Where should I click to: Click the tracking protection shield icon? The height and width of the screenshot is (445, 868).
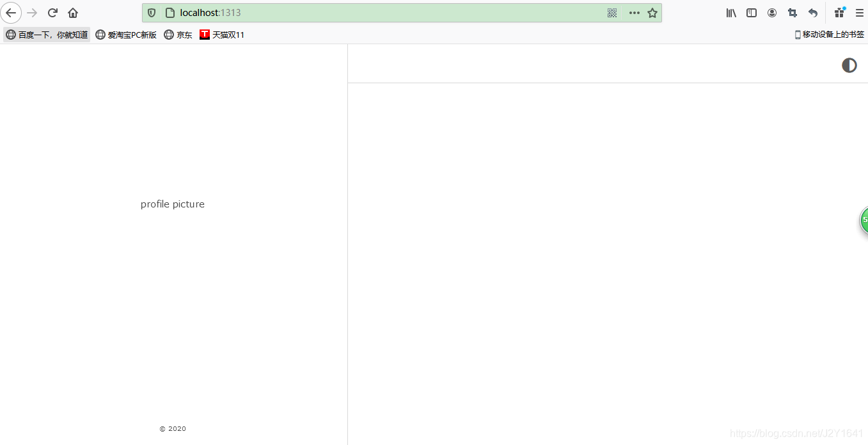coord(152,13)
